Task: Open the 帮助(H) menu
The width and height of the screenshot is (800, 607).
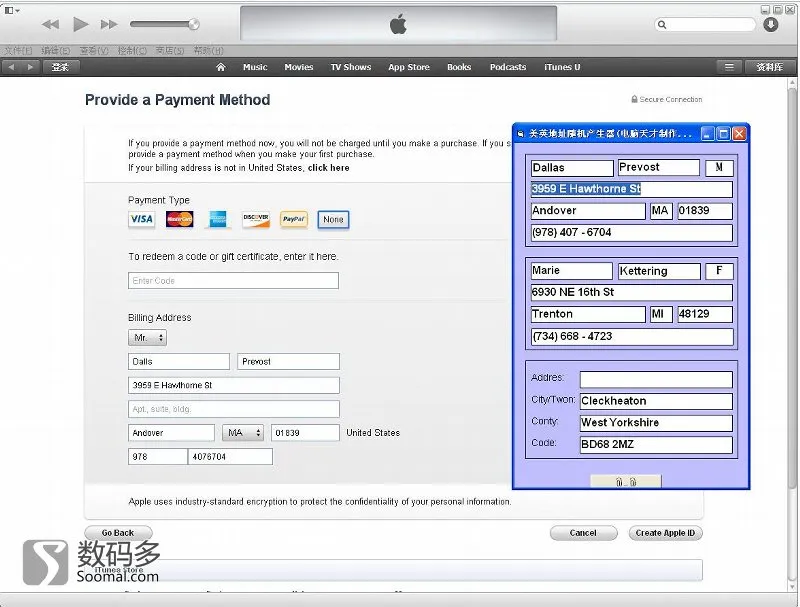Action: 208,50
